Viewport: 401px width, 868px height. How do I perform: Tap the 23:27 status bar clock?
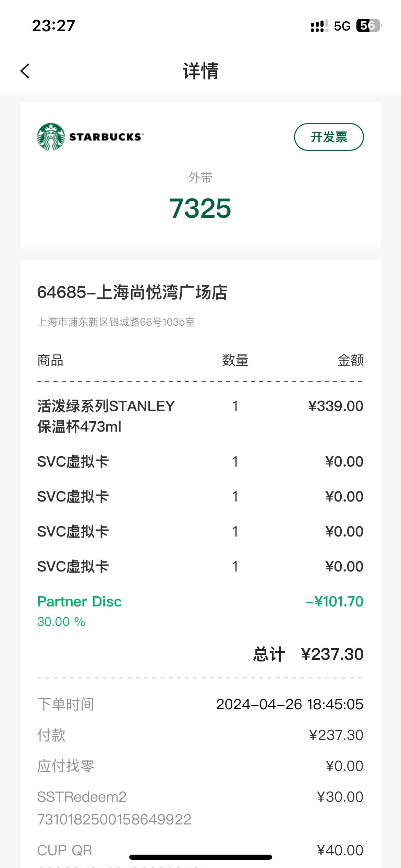53,26
